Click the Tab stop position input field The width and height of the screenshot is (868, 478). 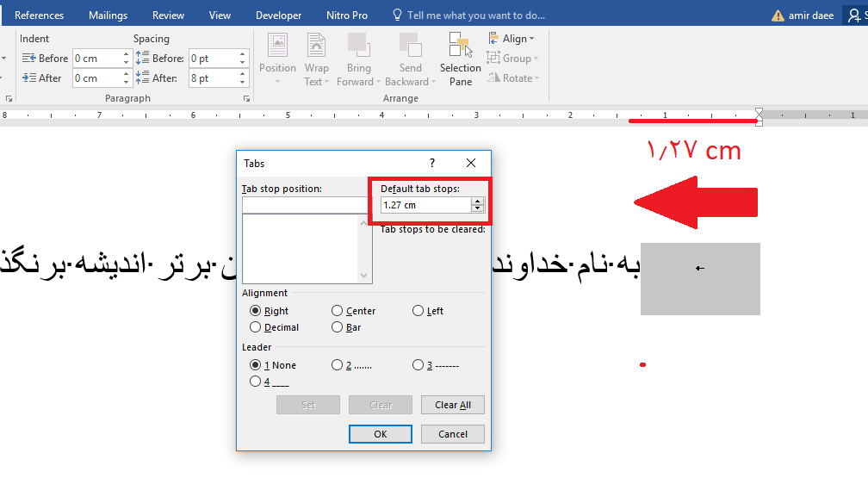click(306, 205)
